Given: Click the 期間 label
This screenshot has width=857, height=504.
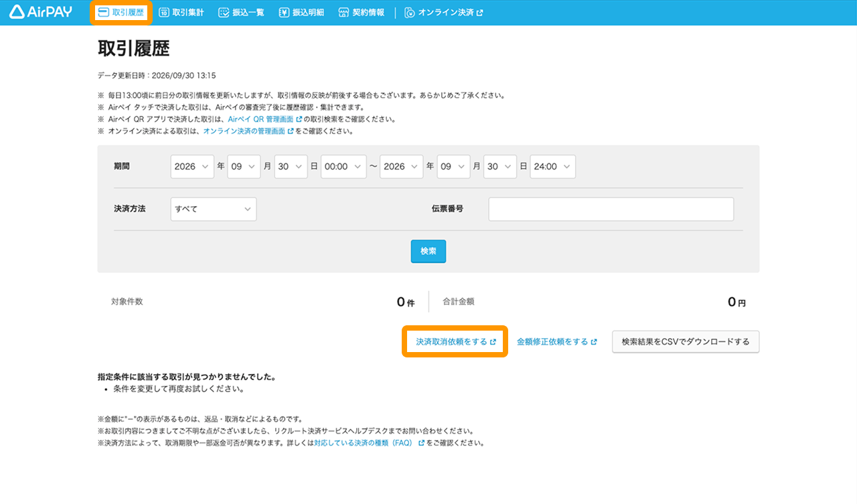Looking at the screenshot, I should [x=122, y=167].
